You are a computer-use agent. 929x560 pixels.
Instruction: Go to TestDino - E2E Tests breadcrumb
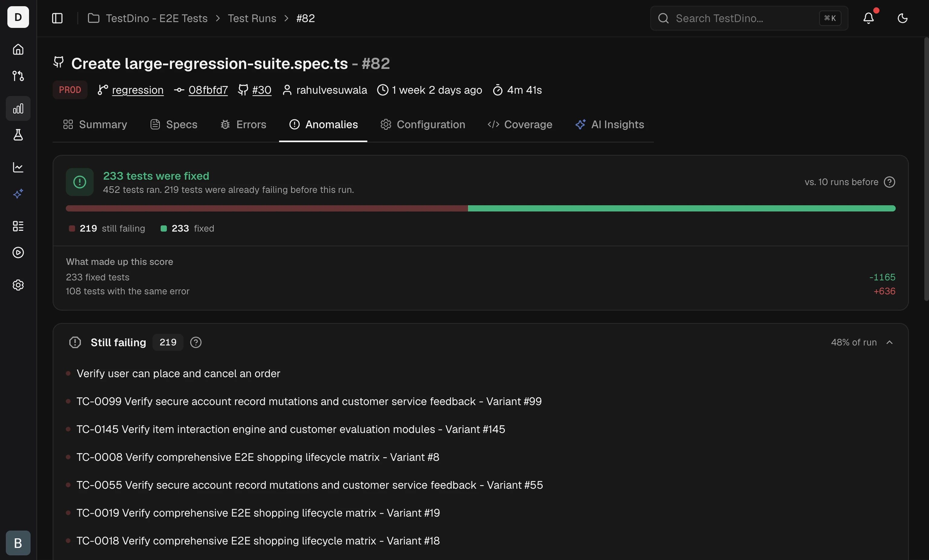156,18
